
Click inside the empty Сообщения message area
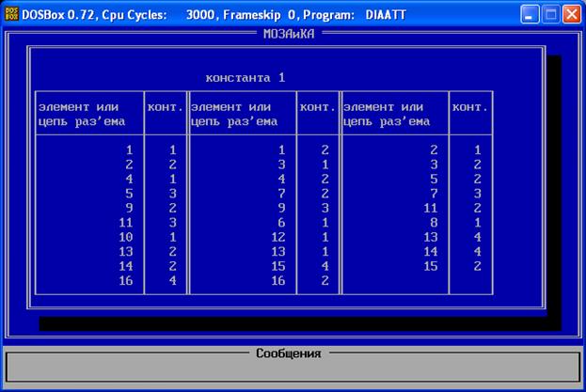(292, 370)
